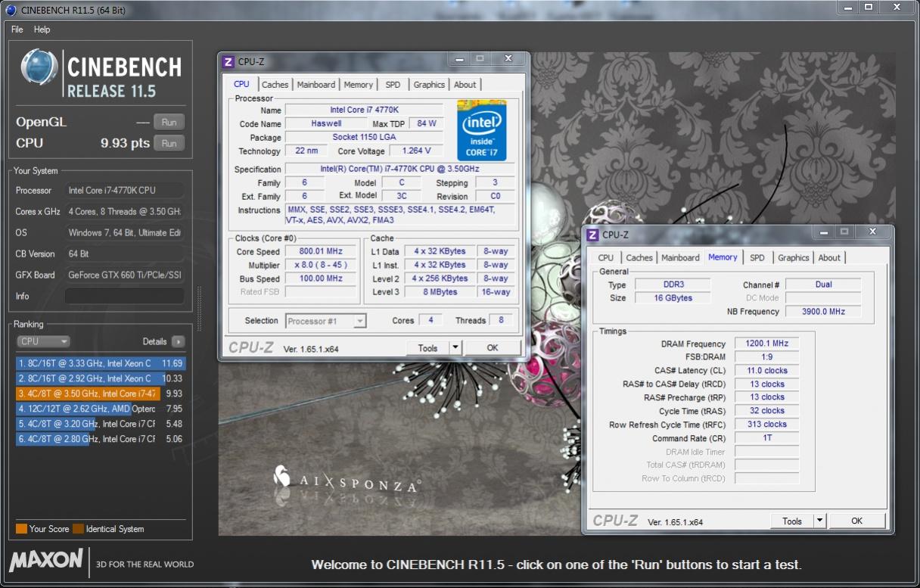
Task: Click the CINEBENCH app icon in title bar
Action: [x=9, y=9]
